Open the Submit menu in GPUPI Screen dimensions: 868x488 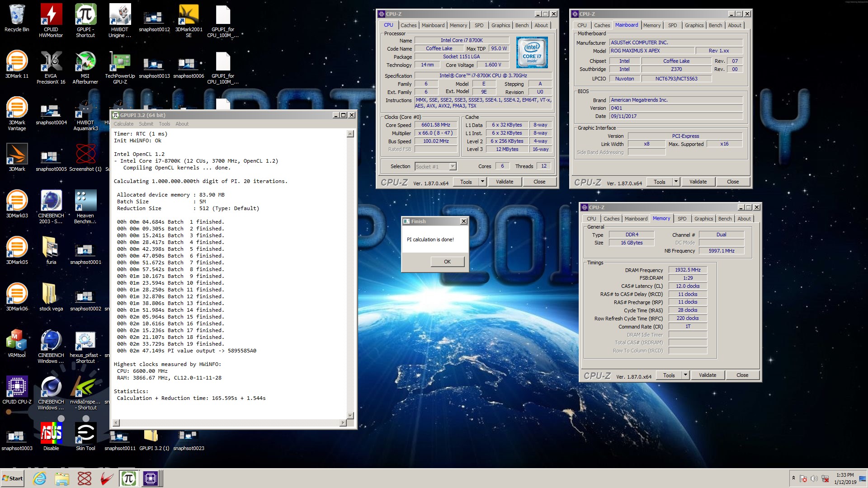[x=146, y=124]
